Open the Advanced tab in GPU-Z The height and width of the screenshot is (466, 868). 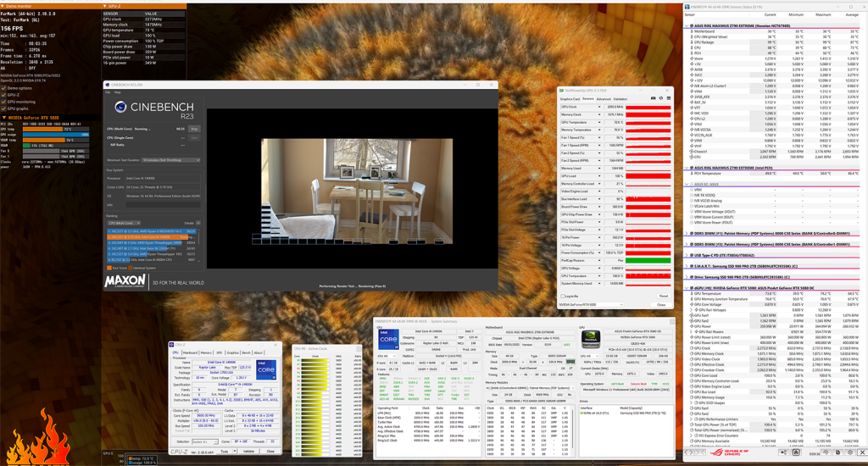click(604, 99)
